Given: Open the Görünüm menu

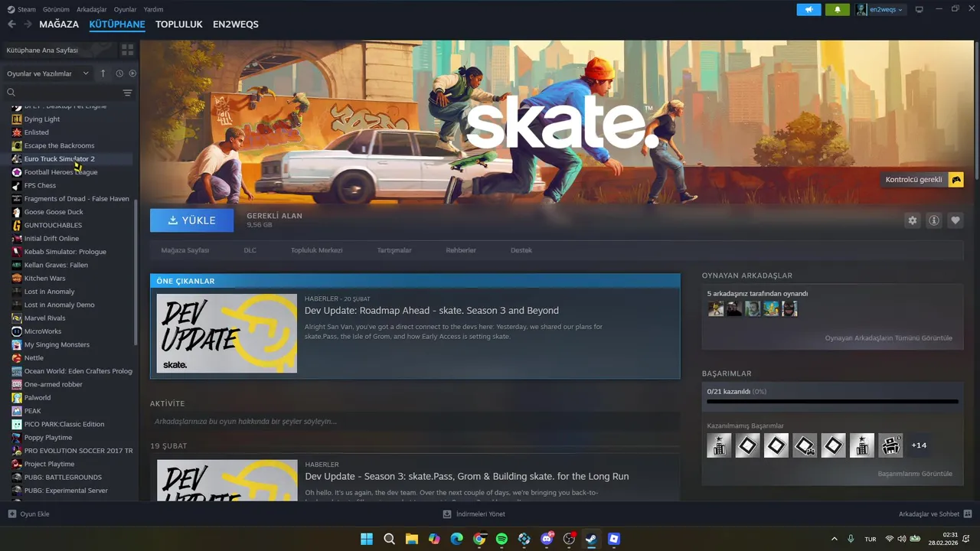Looking at the screenshot, I should (x=56, y=10).
